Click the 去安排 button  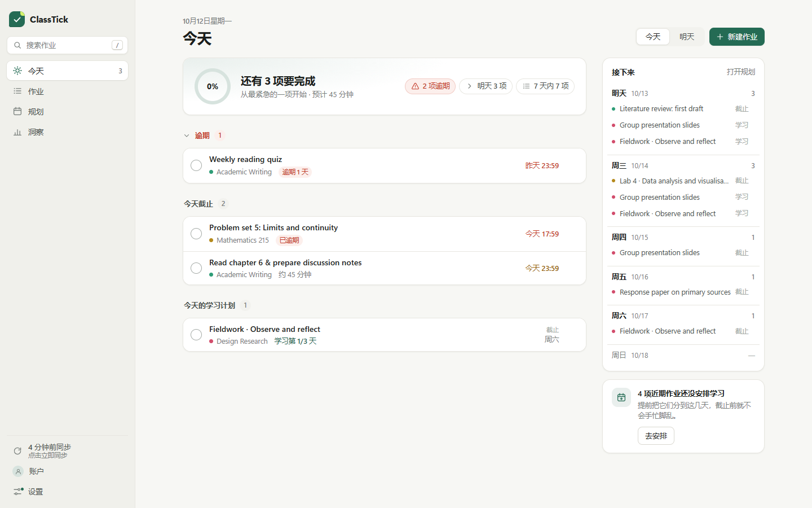656,436
